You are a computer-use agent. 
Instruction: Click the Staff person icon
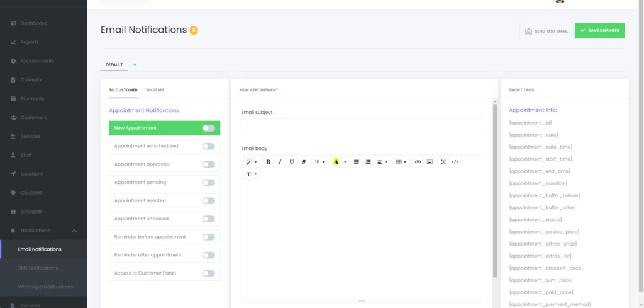pyautogui.click(x=13, y=155)
